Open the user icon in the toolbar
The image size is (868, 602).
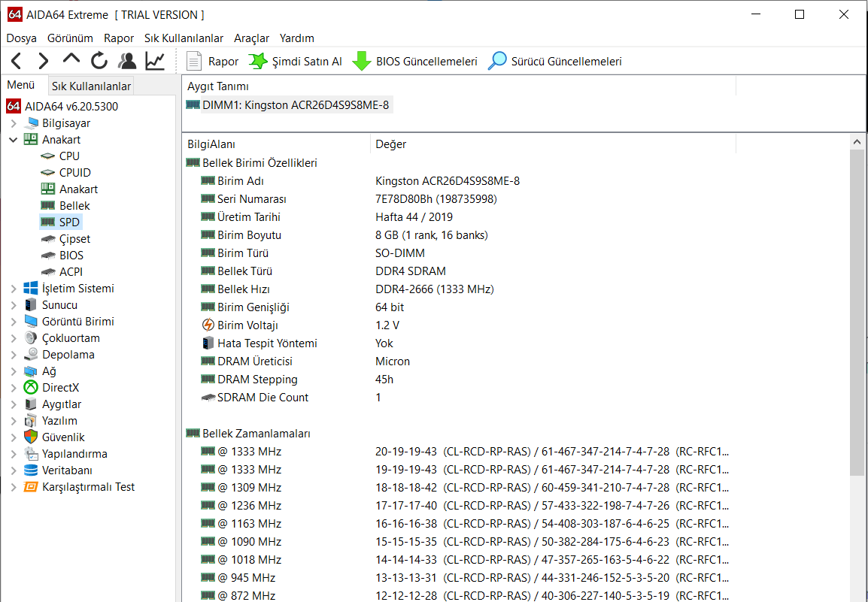(x=127, y=61)
